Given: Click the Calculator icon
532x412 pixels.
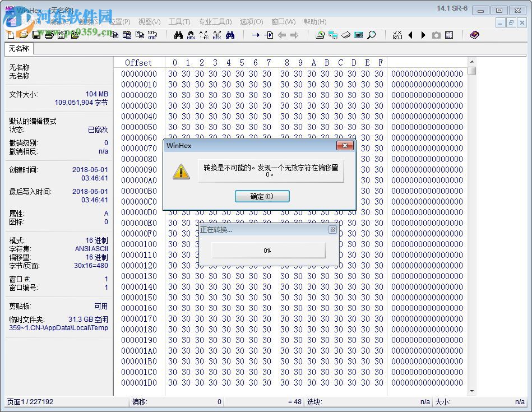Looking at the screenshot, I should coord(359,35).
